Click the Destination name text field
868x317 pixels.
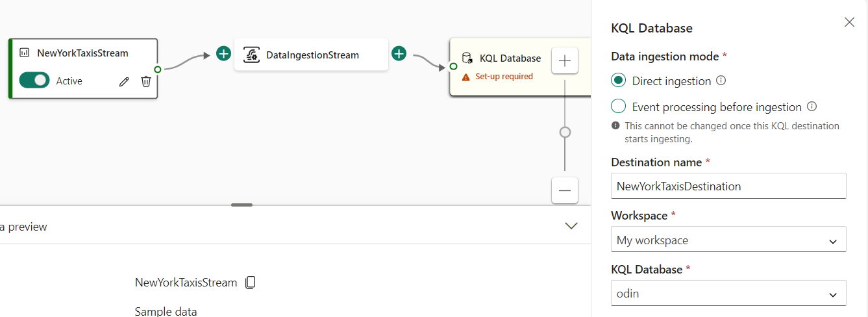pos(728,186)
